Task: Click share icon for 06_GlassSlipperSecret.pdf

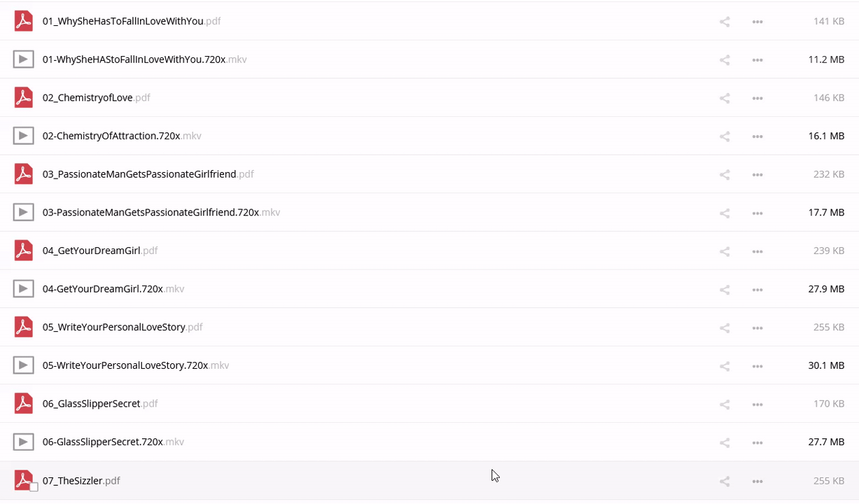Action: click(x=725, y=404)
